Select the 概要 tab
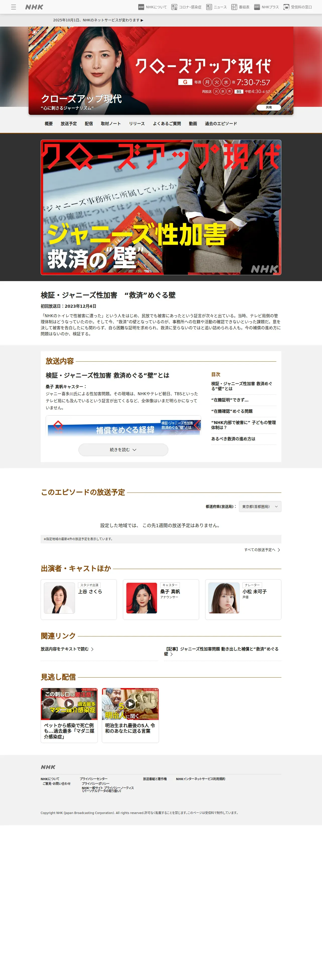Viewport: 322px width, 980px height. click(x=49, y=124)
